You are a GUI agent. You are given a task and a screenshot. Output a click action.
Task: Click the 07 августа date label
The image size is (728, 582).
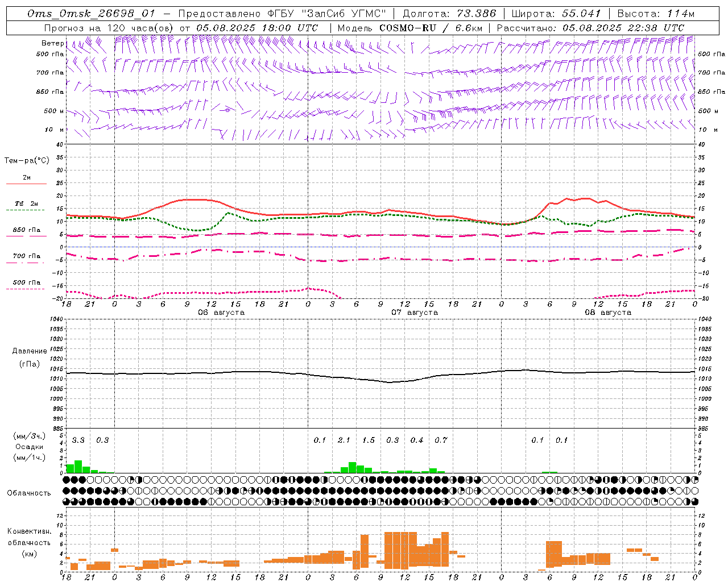[415, 313]
